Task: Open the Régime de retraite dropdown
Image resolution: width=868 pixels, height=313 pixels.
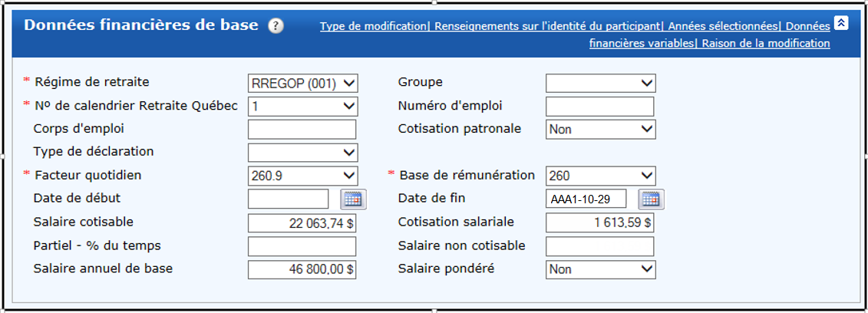Action: point(303,84)
